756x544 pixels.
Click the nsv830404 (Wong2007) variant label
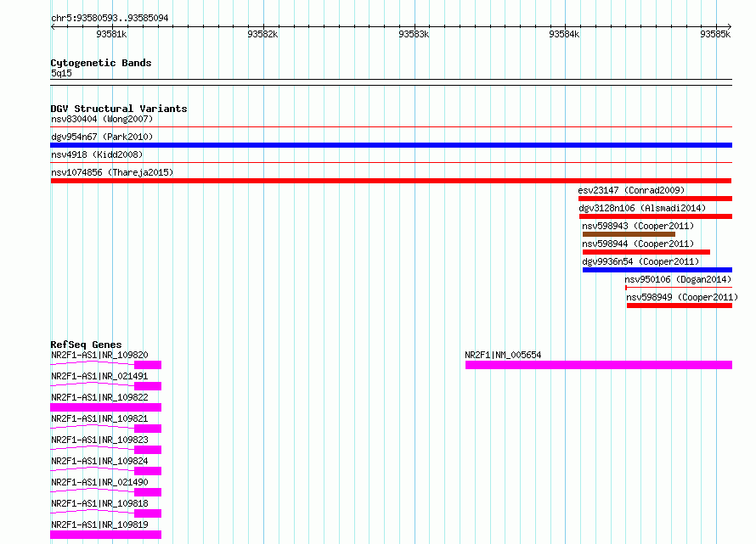(102, 119)
